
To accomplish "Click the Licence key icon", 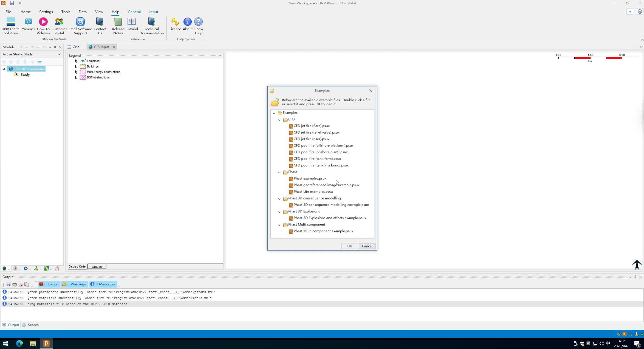I will pos(175,22).
